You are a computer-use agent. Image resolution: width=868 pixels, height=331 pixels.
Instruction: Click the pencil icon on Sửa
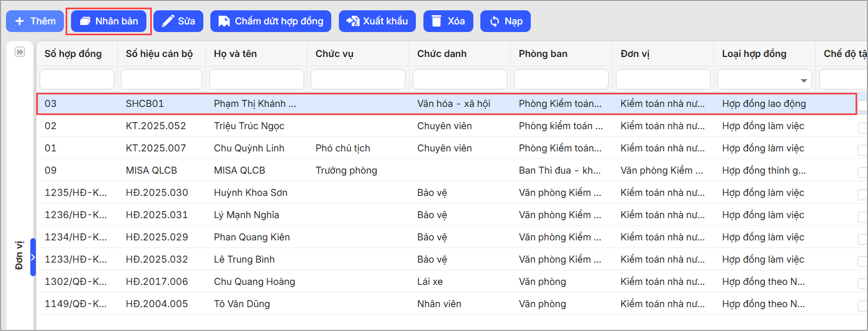click(168, 21)
